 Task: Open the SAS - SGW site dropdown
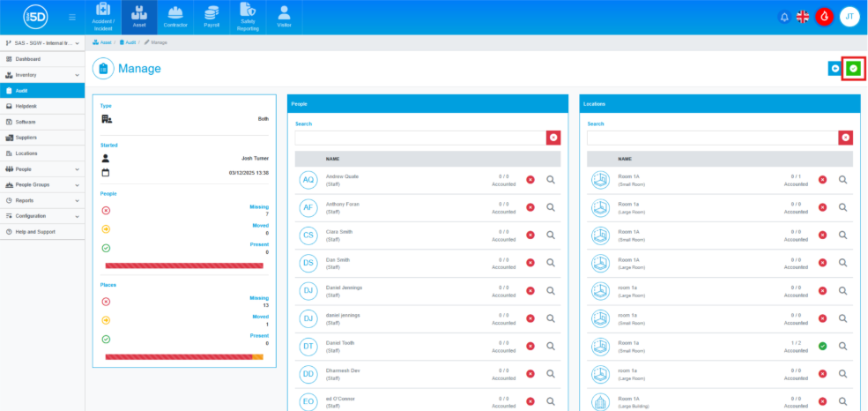42,42
